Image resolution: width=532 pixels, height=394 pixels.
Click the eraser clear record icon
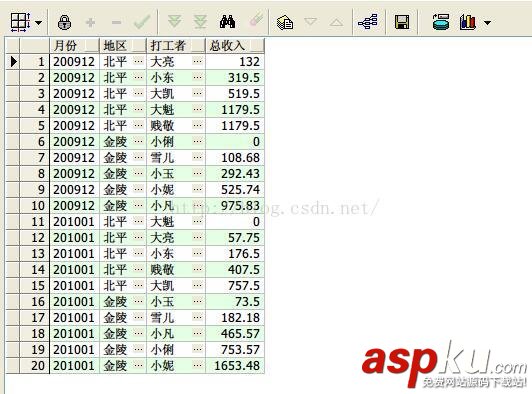pos(256,20)
